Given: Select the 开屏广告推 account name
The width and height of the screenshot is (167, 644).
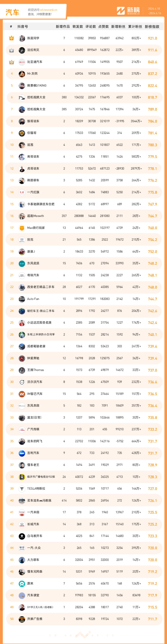Looking at the screenshot, I should tap(35, 619).
